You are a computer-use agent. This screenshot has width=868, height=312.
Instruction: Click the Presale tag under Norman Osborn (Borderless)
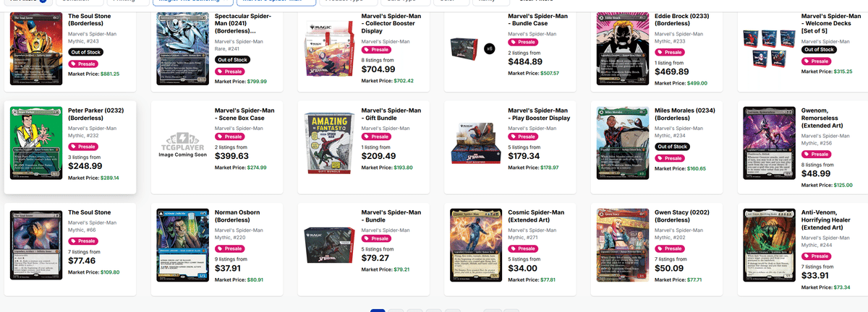tap(231, 248)
